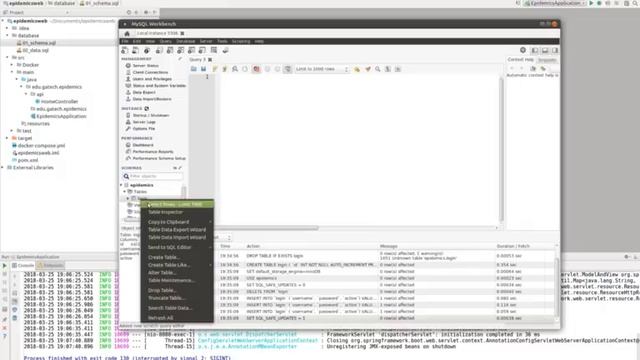This screenshot has width=640, height=360.
Task: Toggle word wrap icon in the query toolbar
Action: pos(398,69)
